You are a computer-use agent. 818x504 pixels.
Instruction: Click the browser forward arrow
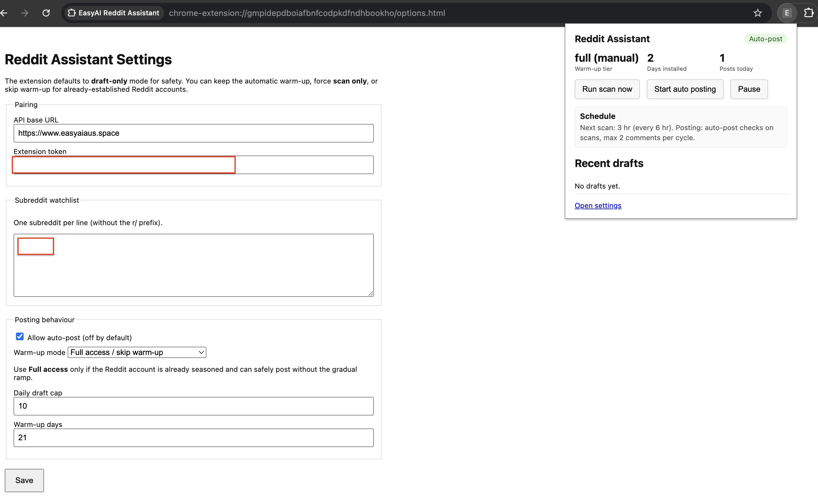(x=25, y=13)
